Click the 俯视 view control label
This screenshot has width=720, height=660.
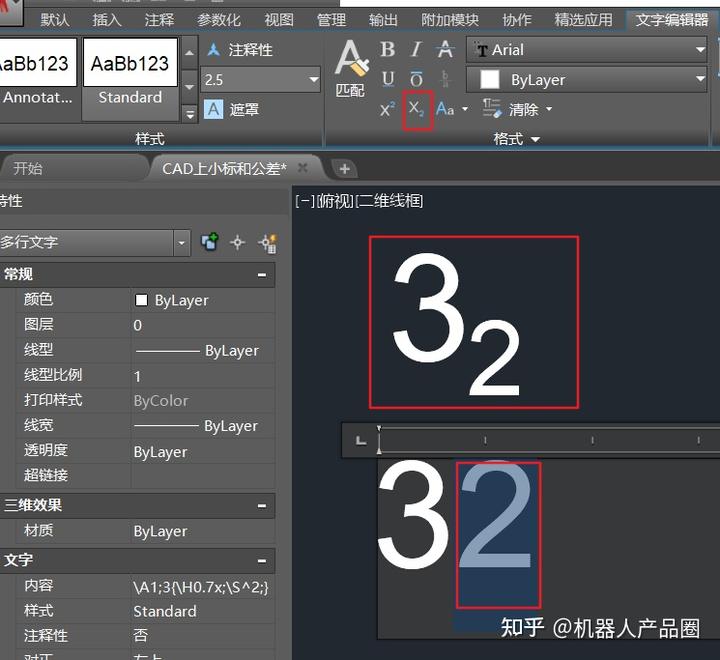tap(335, 201)
